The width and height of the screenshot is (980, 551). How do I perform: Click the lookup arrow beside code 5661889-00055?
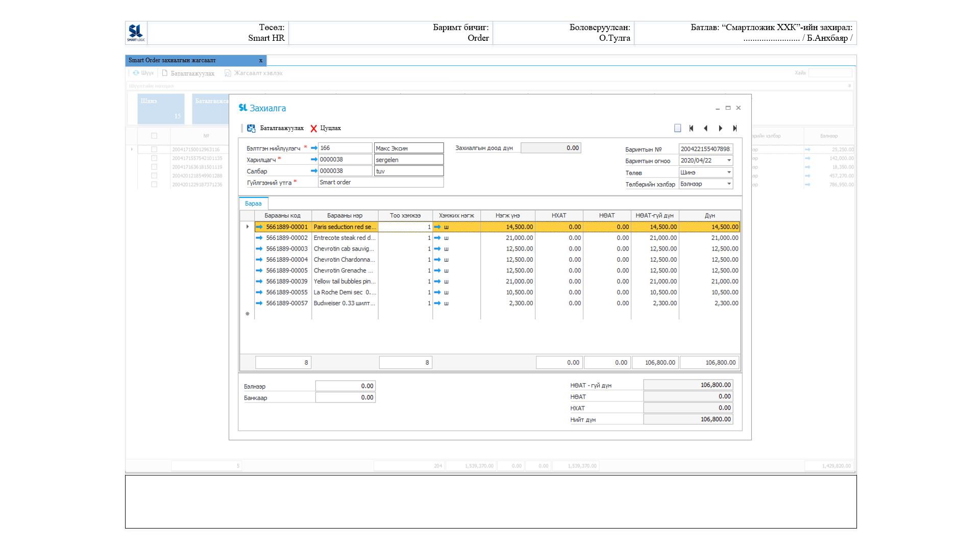(259, 292)
